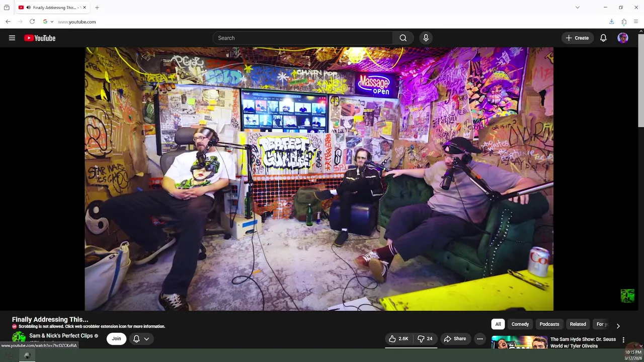The height and width of the screenshot is (362, 644).
Task: Go back with the browser back arrow
Action: (x=8, y=22)
